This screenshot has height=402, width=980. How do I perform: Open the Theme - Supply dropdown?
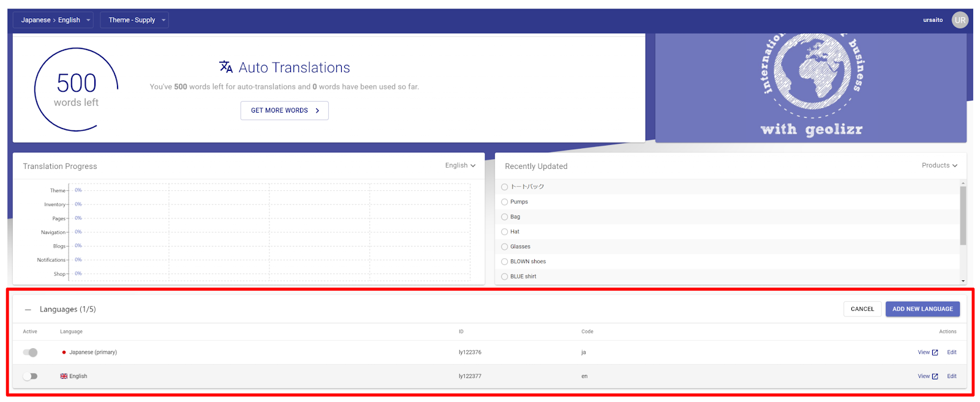click(x=134, y=20)
